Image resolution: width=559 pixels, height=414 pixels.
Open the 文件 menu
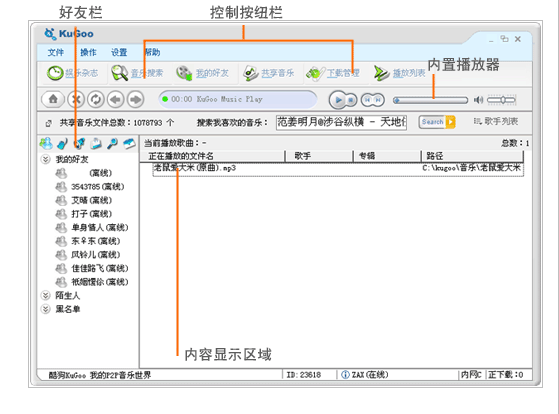tap(56, 52)
